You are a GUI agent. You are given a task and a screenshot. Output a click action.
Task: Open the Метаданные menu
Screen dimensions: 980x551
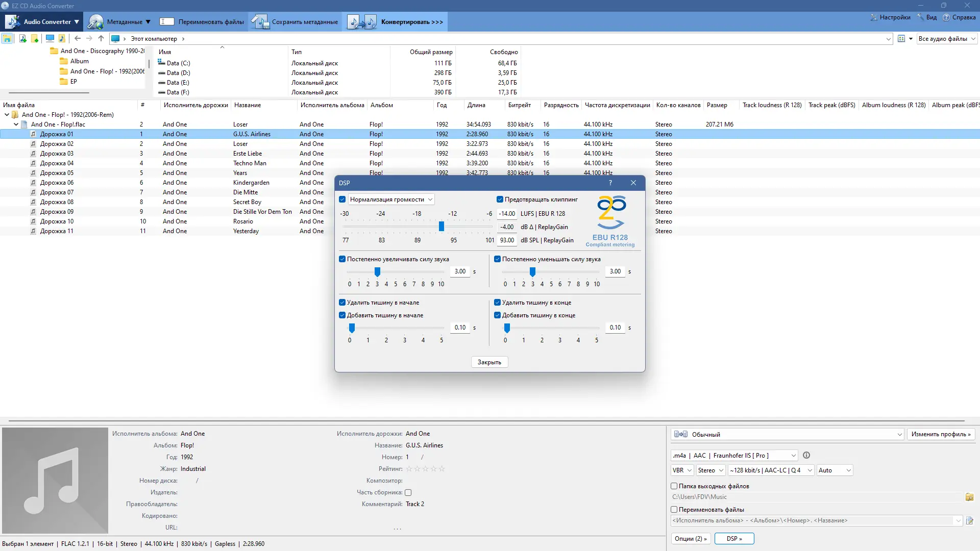(119, 22)
